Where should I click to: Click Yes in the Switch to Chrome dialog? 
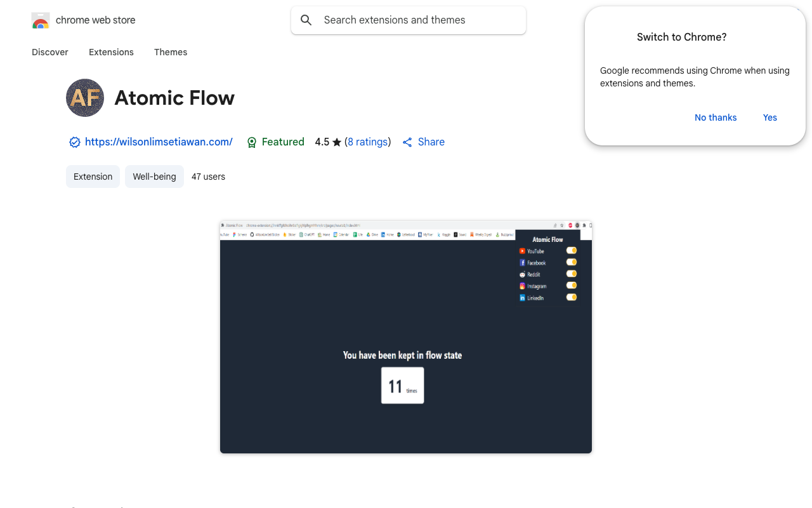point(770,117)
